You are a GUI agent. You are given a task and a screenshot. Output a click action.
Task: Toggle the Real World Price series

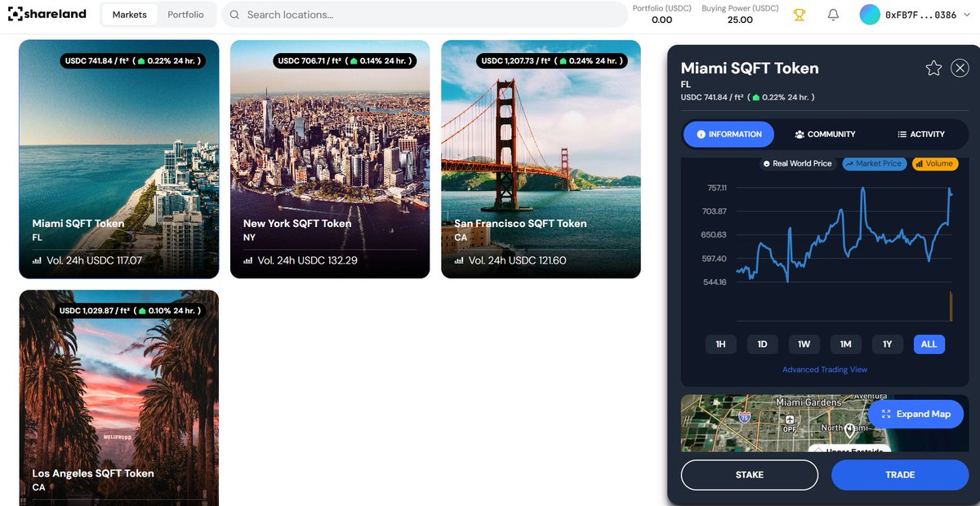(x=797, y=163)
